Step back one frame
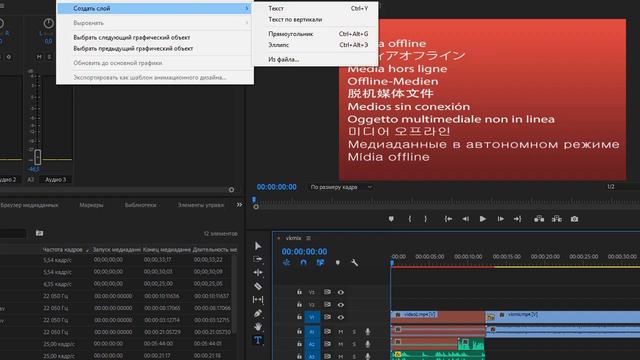This screenshot has width=640, height=360. coord(465,219)
